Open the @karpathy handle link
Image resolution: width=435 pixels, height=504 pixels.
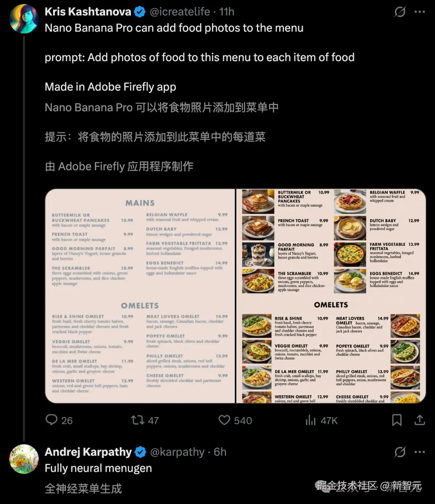pyautogui.click(x=177, y=452)
